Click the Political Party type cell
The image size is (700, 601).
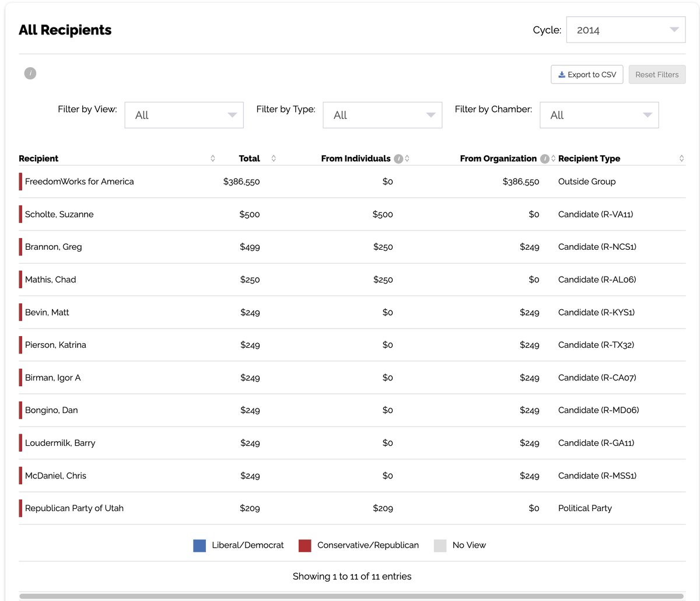click(585, 508)
